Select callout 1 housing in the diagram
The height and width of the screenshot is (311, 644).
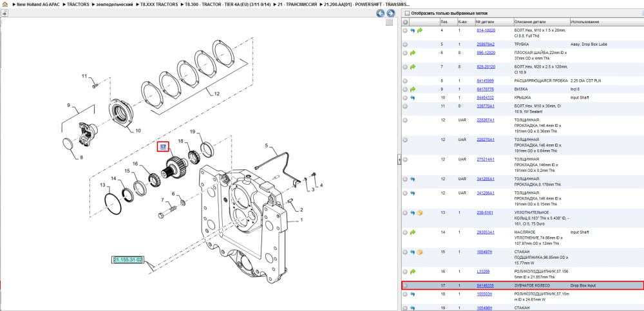click(x=301, y=220)
